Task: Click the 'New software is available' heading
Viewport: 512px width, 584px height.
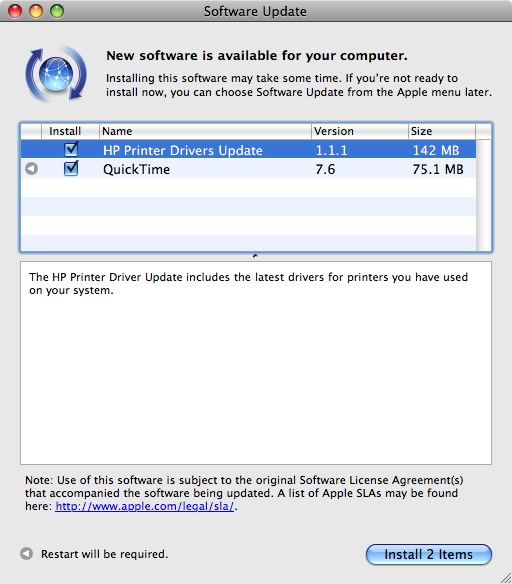Action: click(257, 55)
